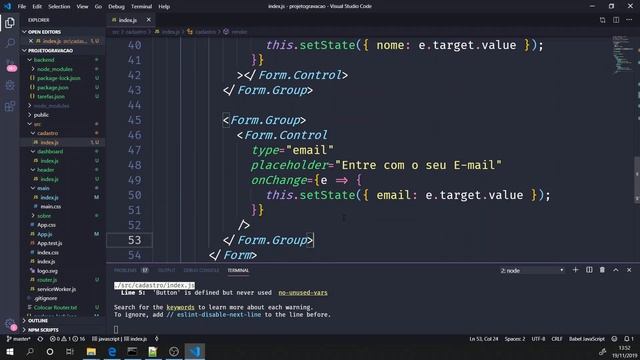Click the feedback smiley in status bar
The width and height of the screenshot is (640, 360).
pos(614,339)
